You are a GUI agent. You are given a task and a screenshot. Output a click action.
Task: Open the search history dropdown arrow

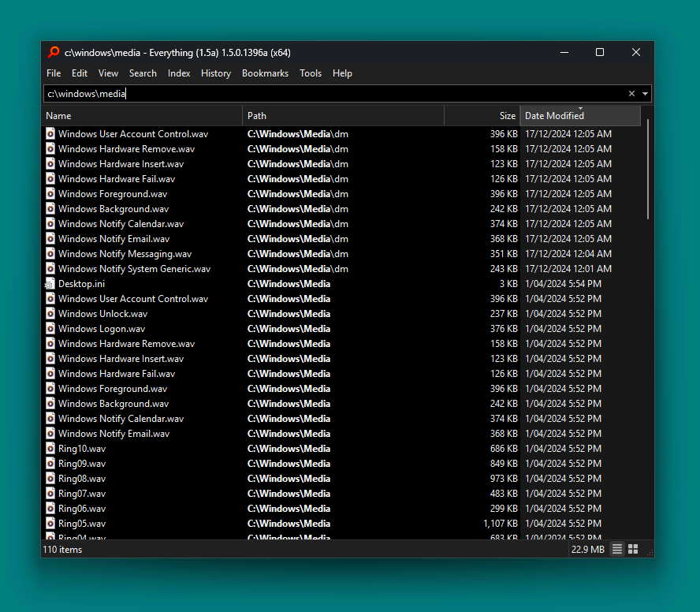click(x=645, y=93)
